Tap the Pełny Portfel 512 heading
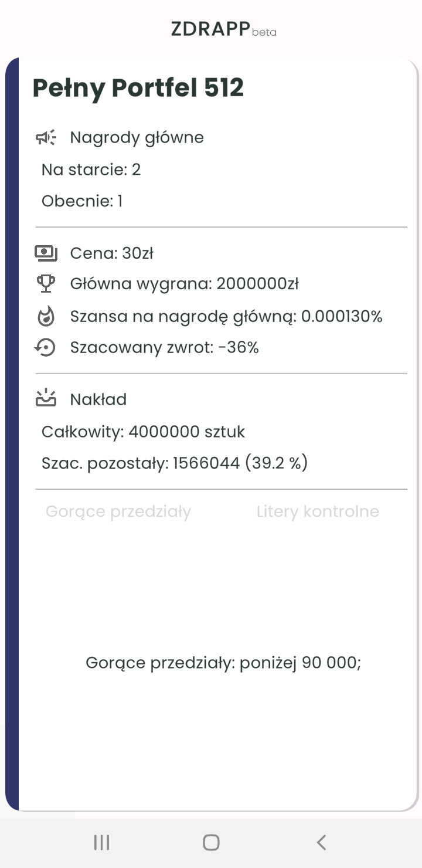 pos(138,88)
